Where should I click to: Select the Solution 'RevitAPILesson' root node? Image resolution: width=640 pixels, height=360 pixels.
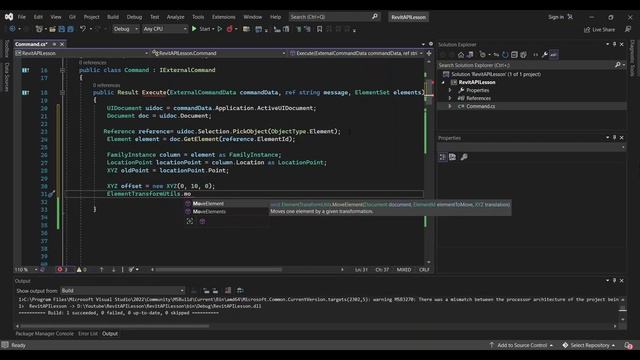pyautogui.click(x=496, y=74)
